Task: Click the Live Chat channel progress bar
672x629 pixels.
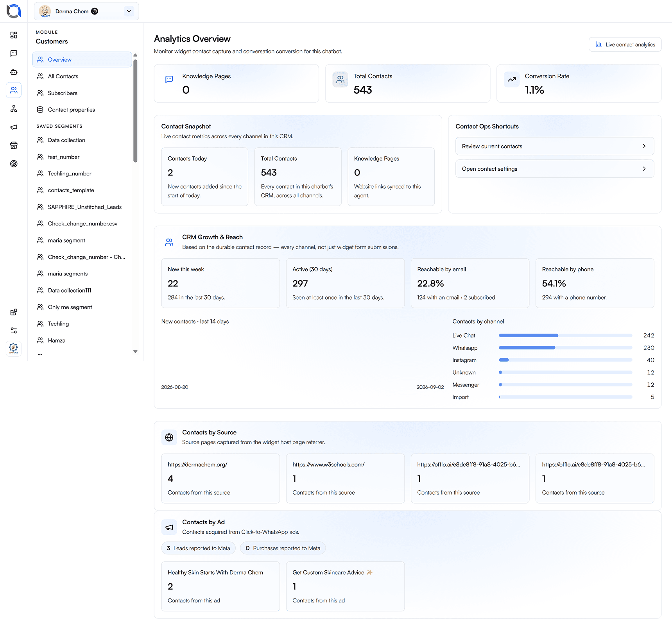Action: coord(565,336)
